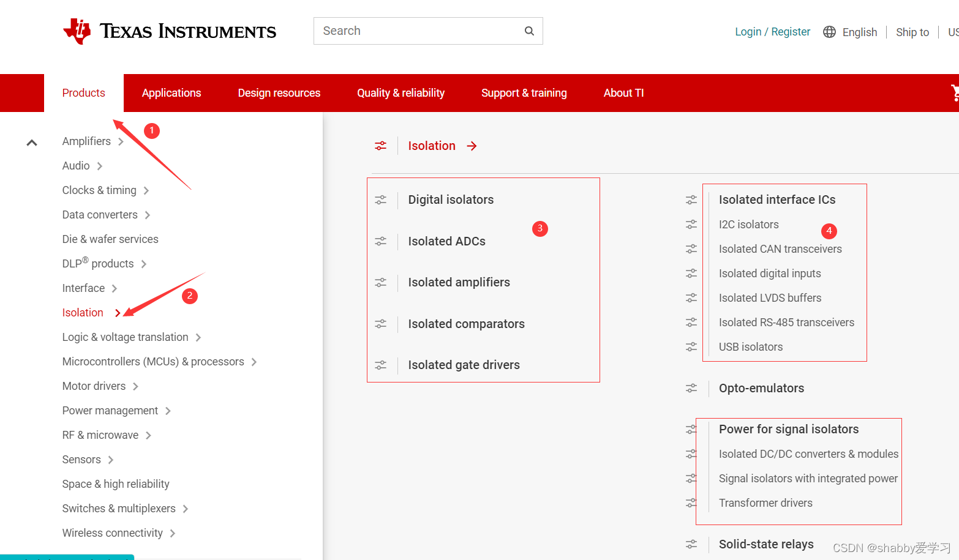Click filter icon beside Power for signal isolators

point(691,430)
